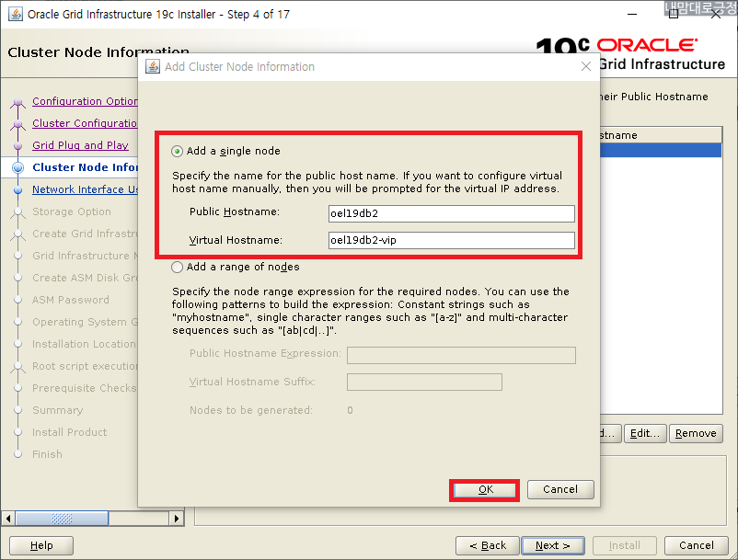Click the Network Interface Usage step marker
This screenshot has height=560, width=738.
(17, 190)
